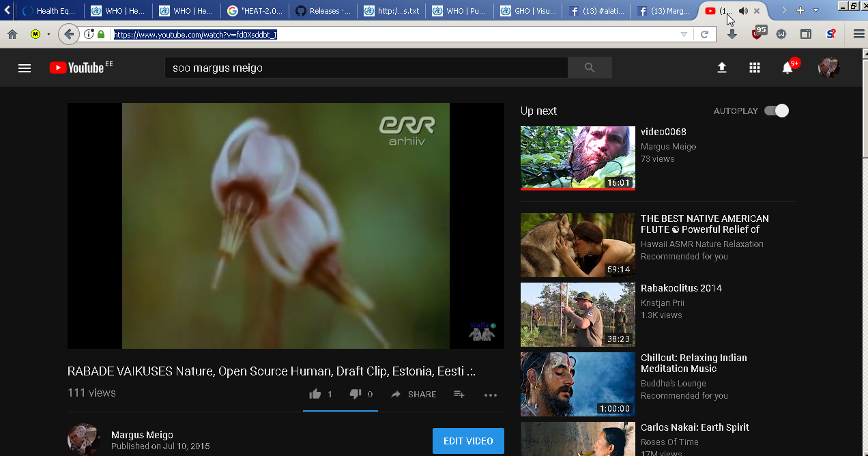Viewport: 868px width, 456px height.
Task: Click the upload video arrow icon
Action: pyautogui.click(x=721, y=68)
